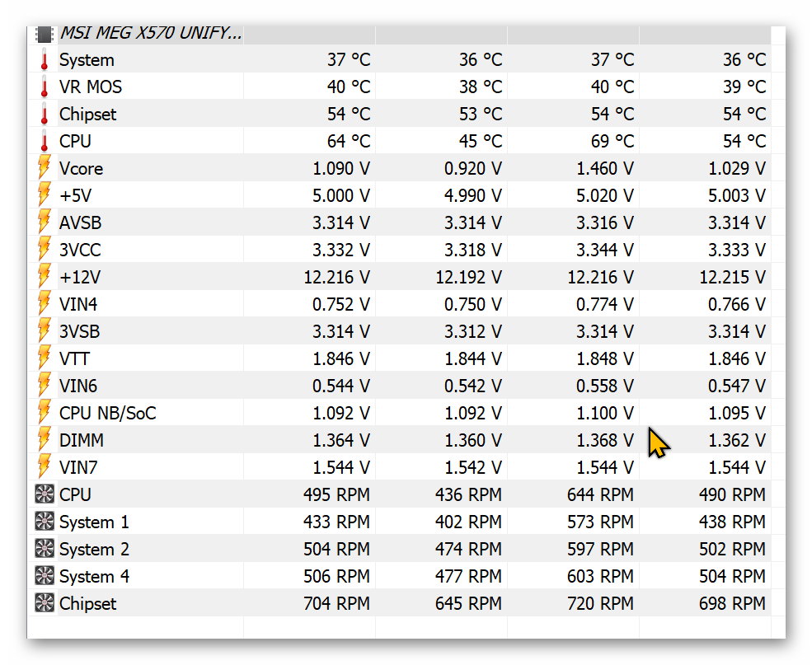Click the thermometer icon for VR MOS
Screen dimensions: 812x665
pos(45,87)
